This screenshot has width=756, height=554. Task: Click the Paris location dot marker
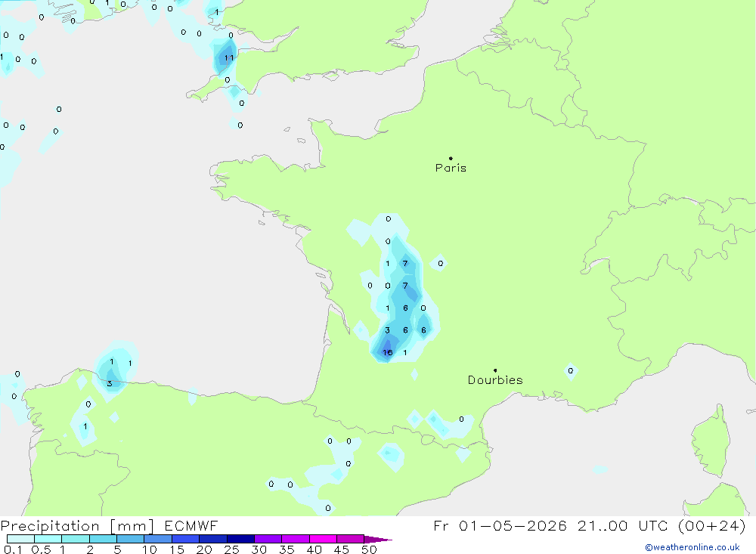pyautogui.click(x=451, y=158)
